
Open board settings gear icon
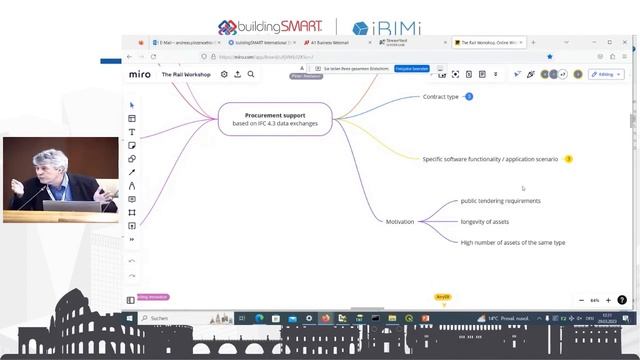[224, 74]
